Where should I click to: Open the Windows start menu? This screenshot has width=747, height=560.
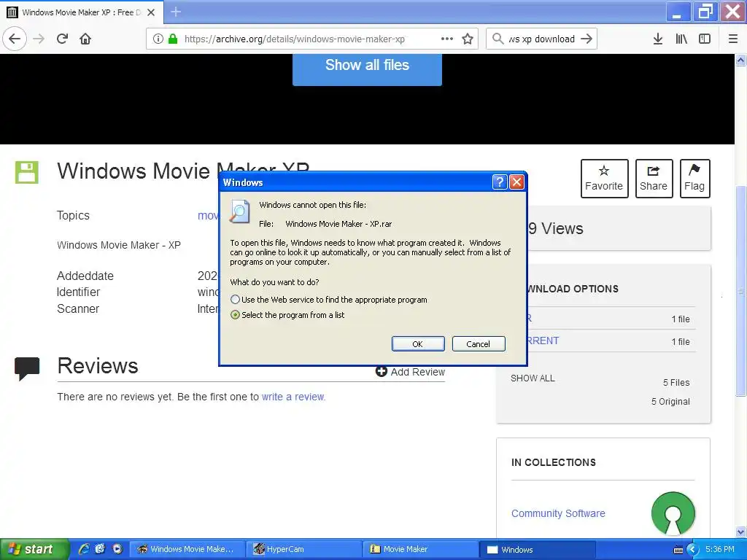coord(34,549)
